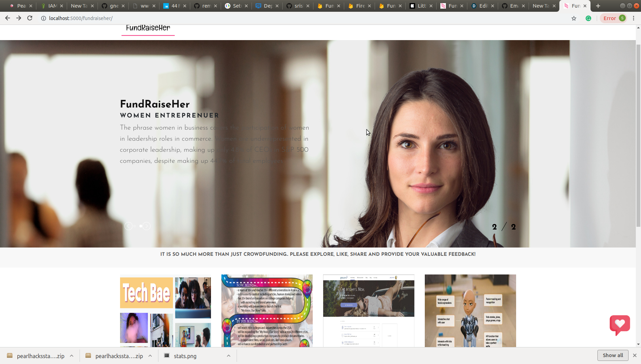Close the active Fun tab
Image resolution: width=641 pixels, height=364 pixels.
pos(585,6)
